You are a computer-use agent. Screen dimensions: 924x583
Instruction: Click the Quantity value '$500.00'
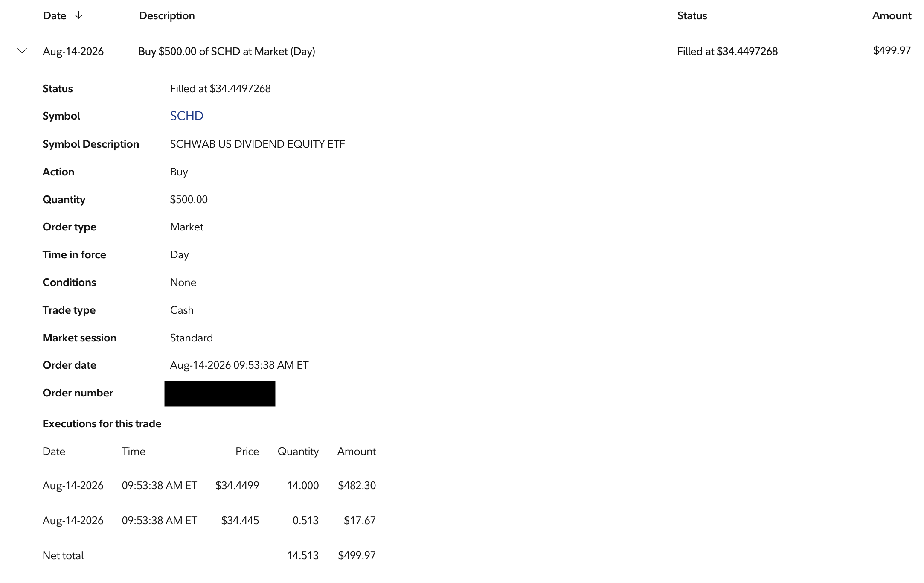tap(189, 200)
